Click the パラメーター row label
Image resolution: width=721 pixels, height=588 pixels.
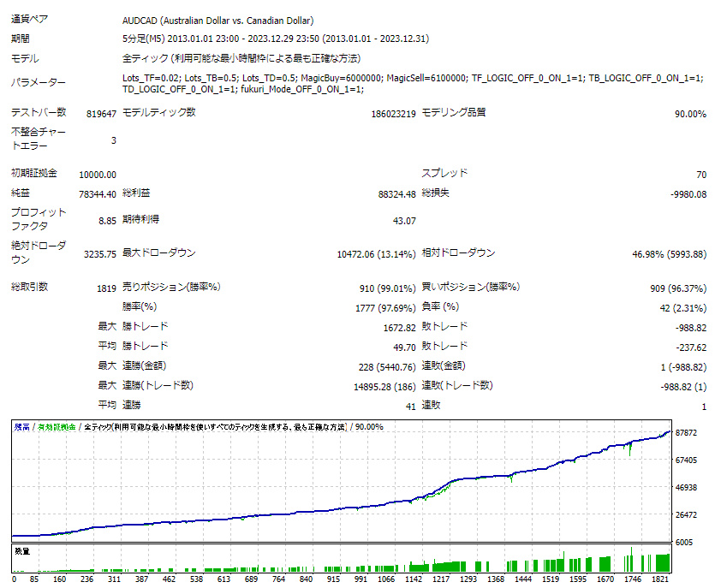coord(39,83)
